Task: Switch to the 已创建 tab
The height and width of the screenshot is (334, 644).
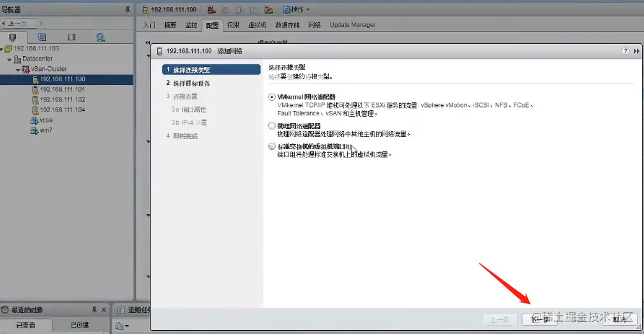Action: coord(80,325)
